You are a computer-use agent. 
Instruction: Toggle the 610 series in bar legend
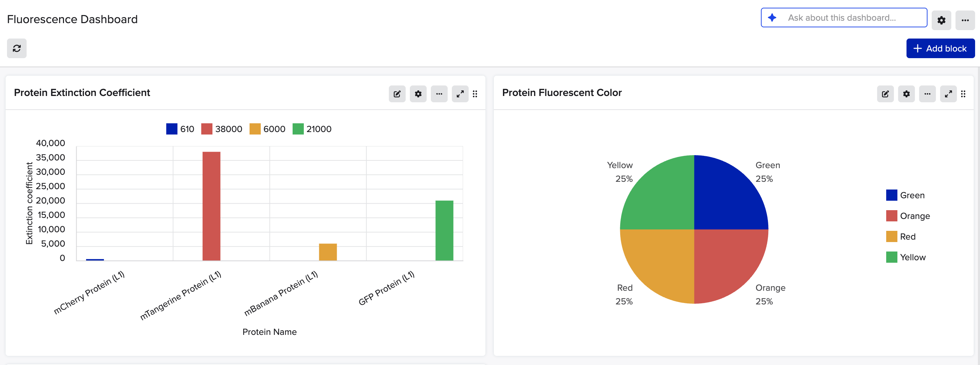coord(180,129)
